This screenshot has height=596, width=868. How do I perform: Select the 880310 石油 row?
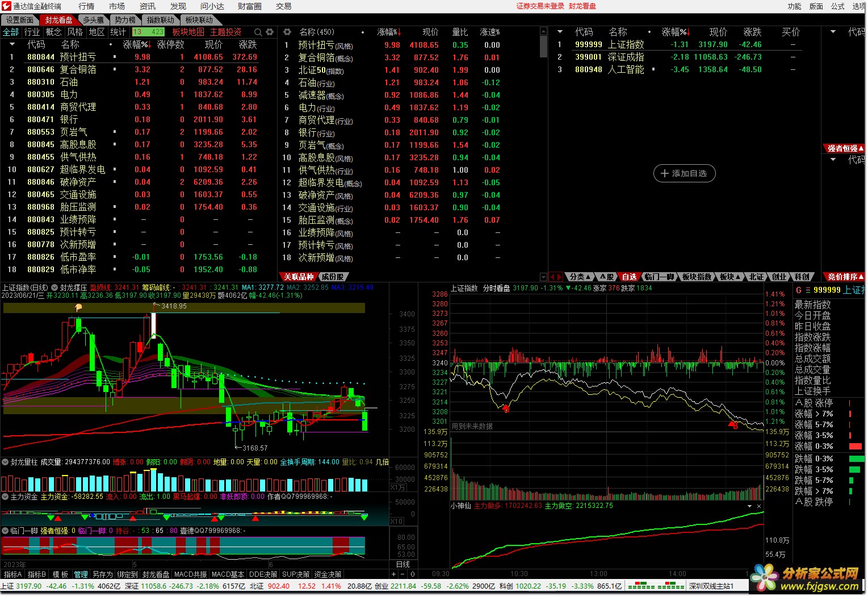pos(139,82)
